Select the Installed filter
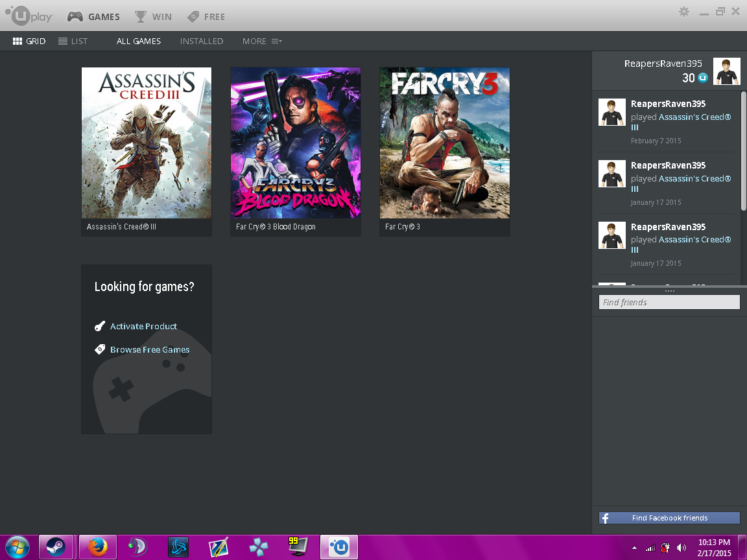 coord(202,41)
